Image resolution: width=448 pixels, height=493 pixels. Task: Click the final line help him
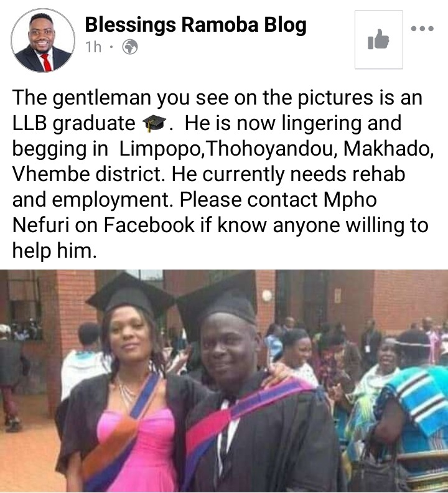pyautogui.click(x=54, y=251)
